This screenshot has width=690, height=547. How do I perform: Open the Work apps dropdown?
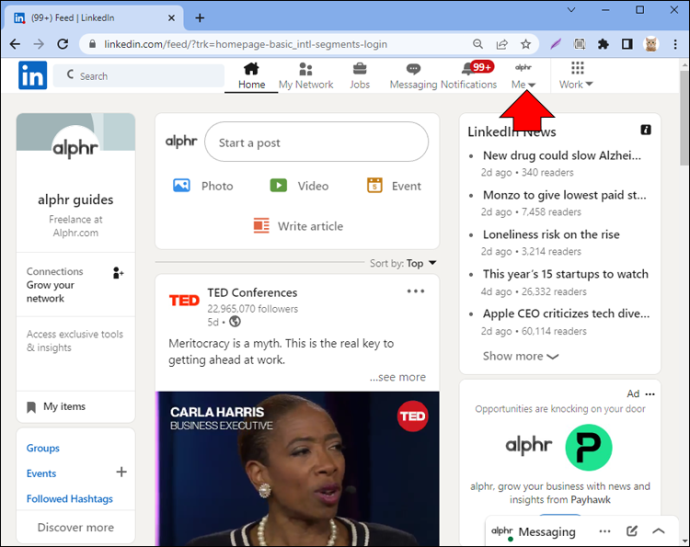coord(576,76)
